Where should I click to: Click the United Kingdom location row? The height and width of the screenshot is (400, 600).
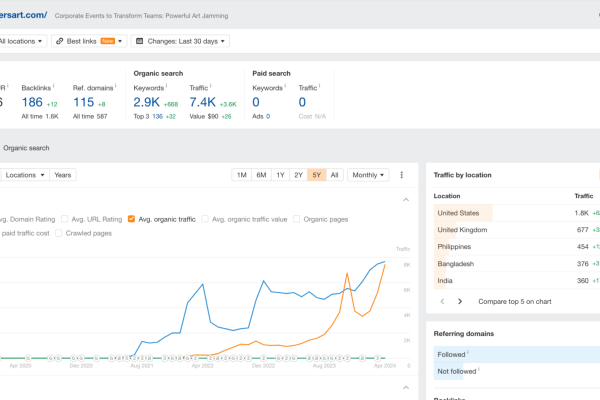click(x=517, y=230)
